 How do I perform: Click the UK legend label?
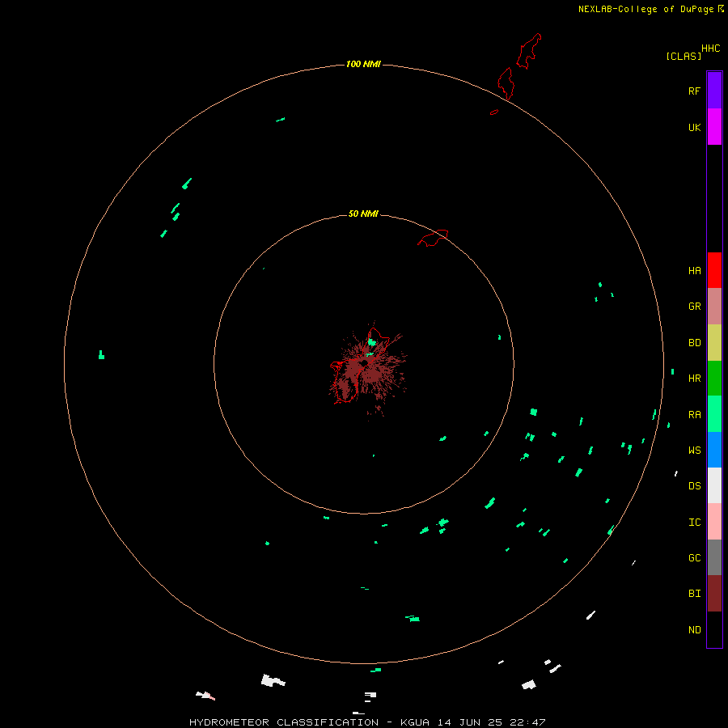[694, 127]
